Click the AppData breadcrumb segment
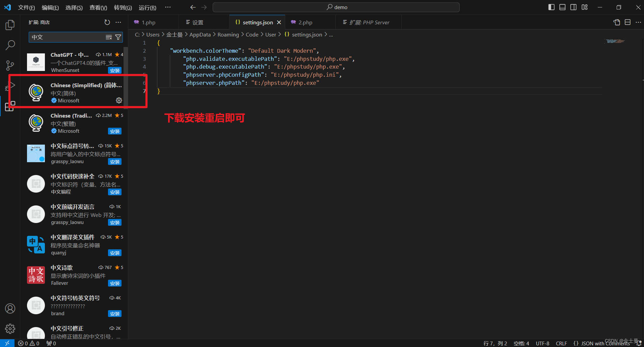Screen dimensions: 644x347 click(200, 34)
